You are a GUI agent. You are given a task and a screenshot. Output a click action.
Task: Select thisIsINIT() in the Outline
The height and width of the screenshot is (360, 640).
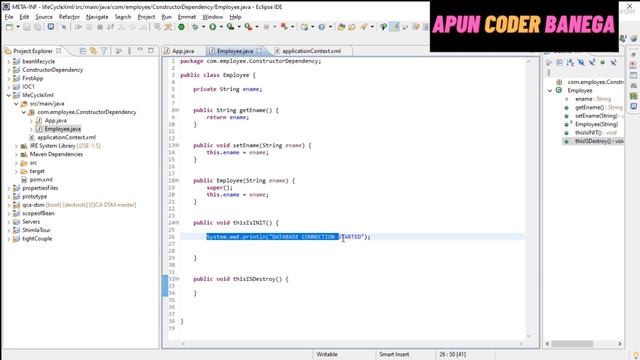pos(596,133)
